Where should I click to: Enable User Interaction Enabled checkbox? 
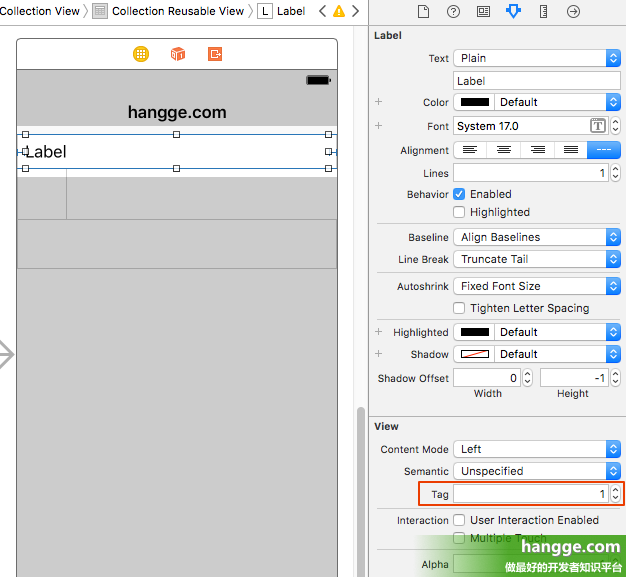click(x=459, y=520)
